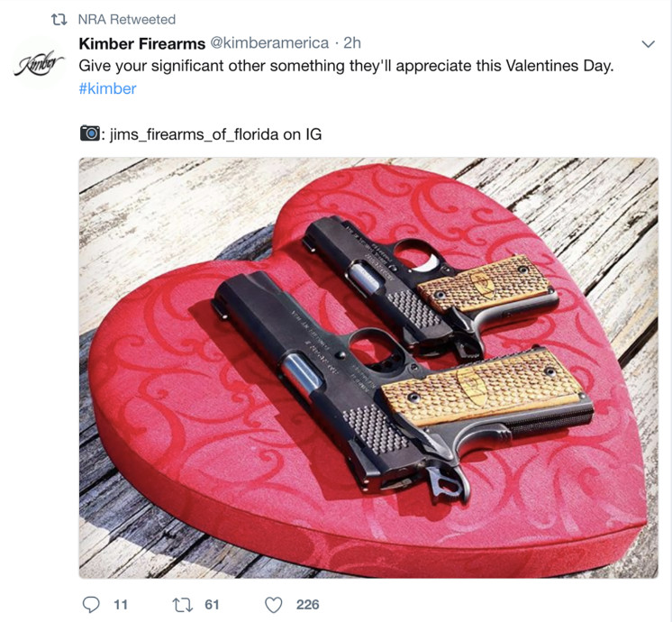Viewport: 672px width, 622px height.
Task: Toggle the retweet icon under the photo
Action: click(x=183, y=604)
